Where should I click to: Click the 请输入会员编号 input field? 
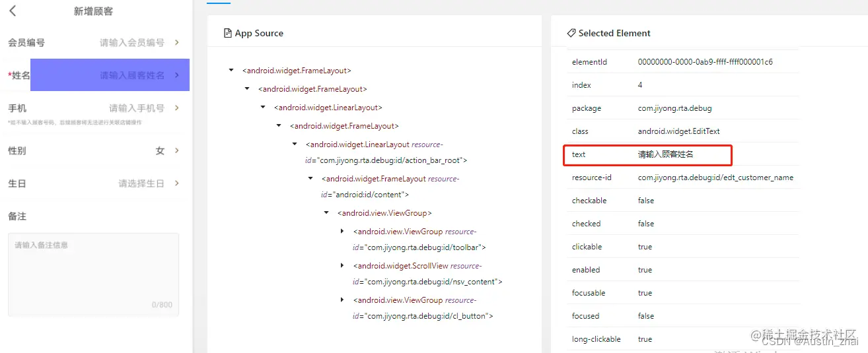pos(132,42)
